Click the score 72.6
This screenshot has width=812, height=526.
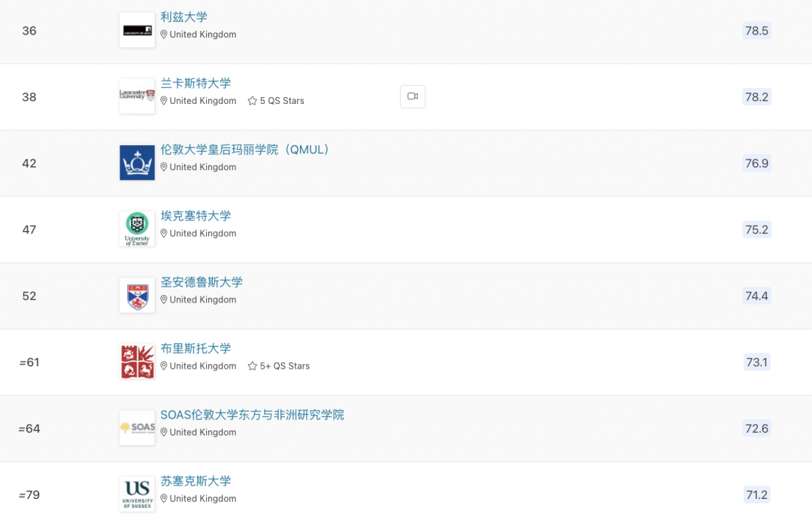756,429
